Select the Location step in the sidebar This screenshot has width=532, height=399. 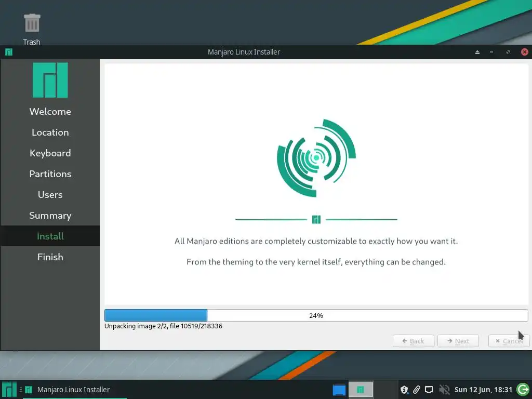pyautogui.click(x=50, y=132)
